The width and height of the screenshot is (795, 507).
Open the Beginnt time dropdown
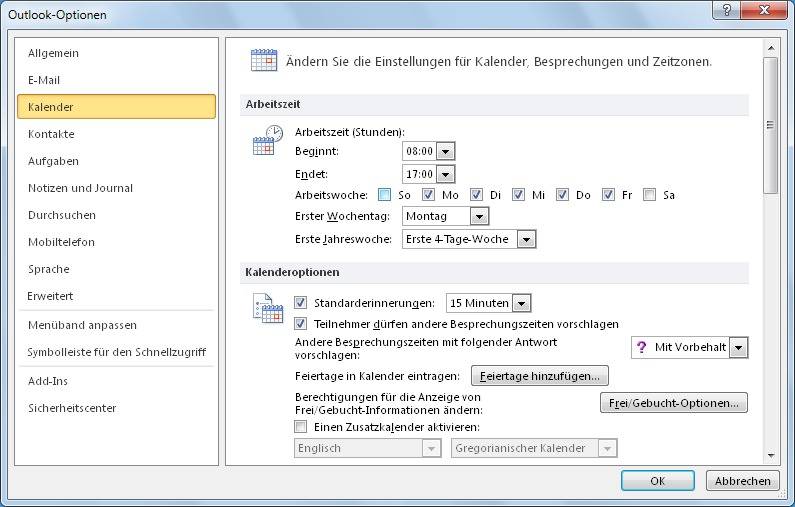click(446, 151)
